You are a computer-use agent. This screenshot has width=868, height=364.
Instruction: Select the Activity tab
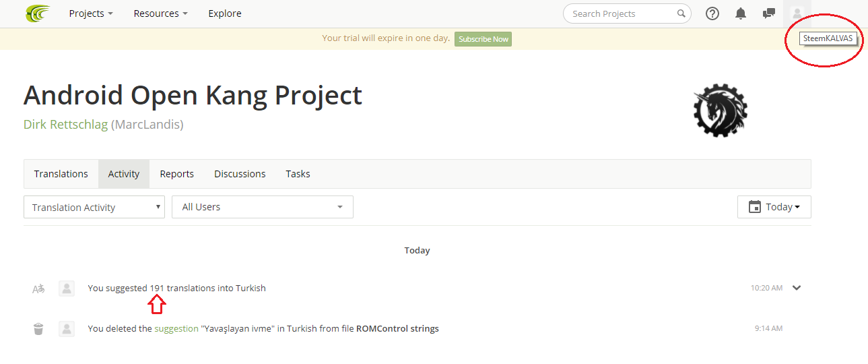124,174
